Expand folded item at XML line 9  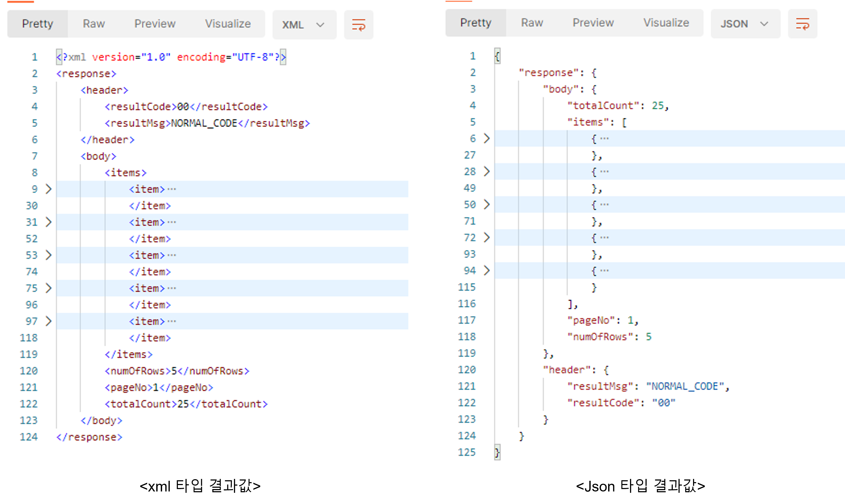tap(49, 189)
